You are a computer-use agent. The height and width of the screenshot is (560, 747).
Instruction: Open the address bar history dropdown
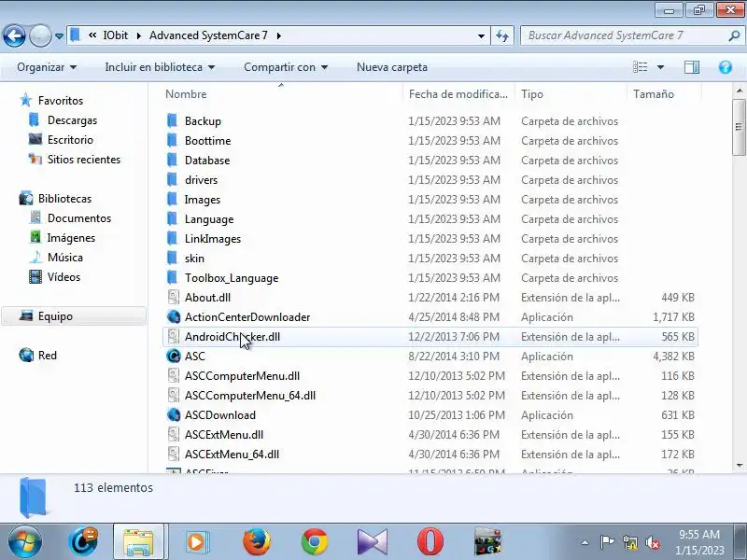(x=481, y=35)
